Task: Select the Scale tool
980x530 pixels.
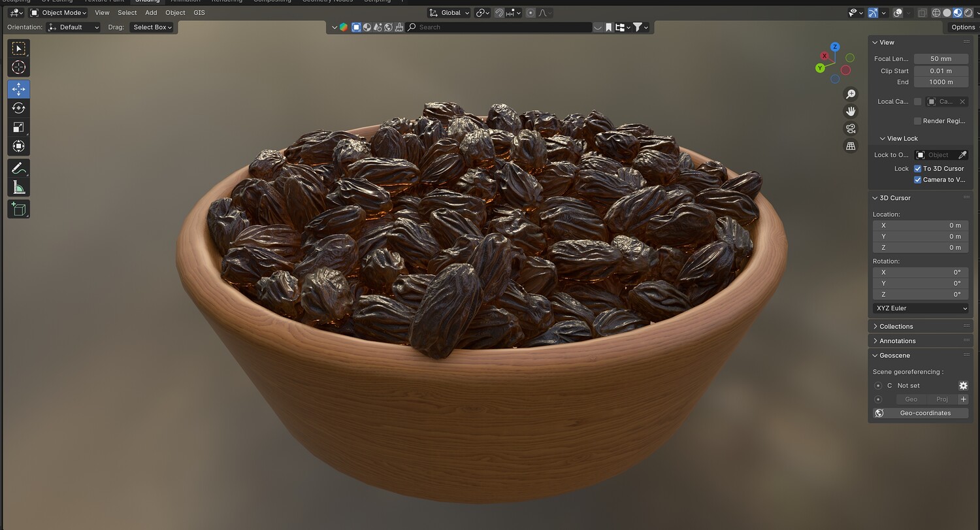Action: tap(18, 127)
